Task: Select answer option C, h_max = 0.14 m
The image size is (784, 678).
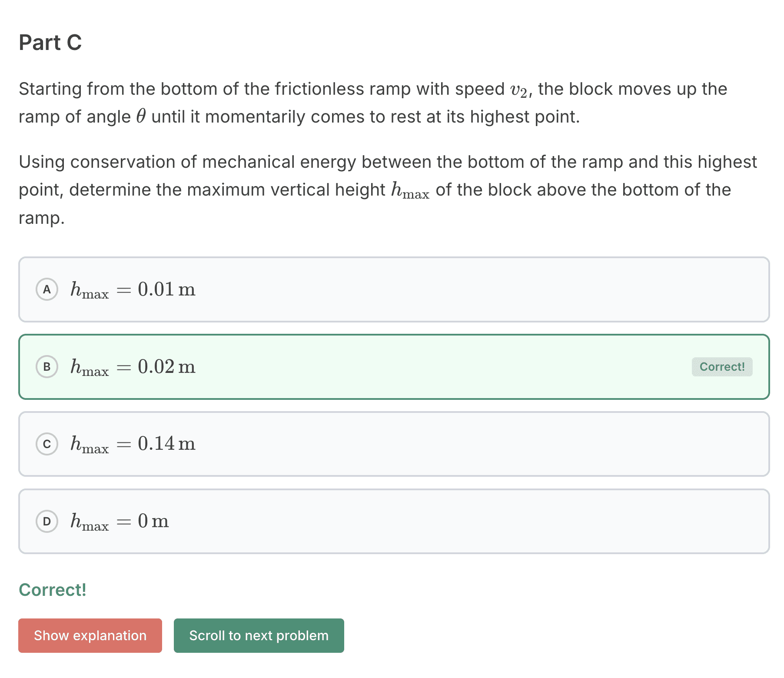Action: (x=391, y=444)
